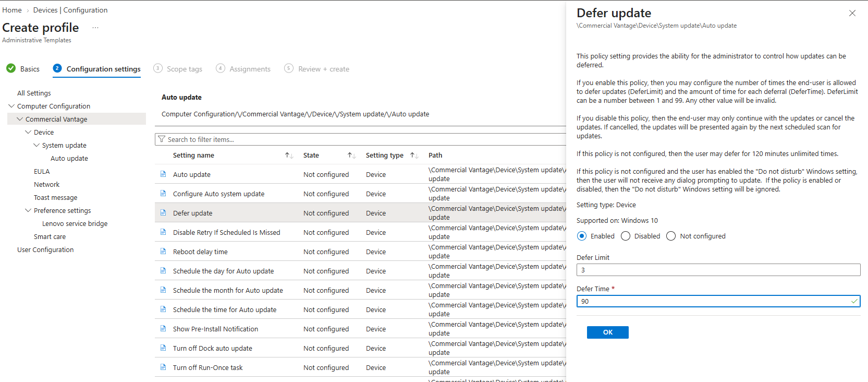Image resolution: width=868 pixels, height=382 pixels.
Task: Select Lenovo service bridge in the tree
Action: pyautogui.click(x=75, y=224)
